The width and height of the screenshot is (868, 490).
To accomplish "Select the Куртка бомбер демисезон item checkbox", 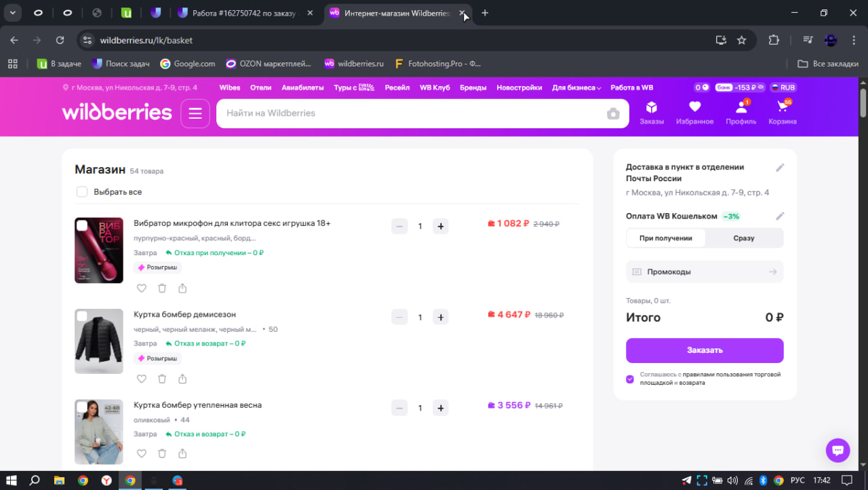I will (82, 316).
